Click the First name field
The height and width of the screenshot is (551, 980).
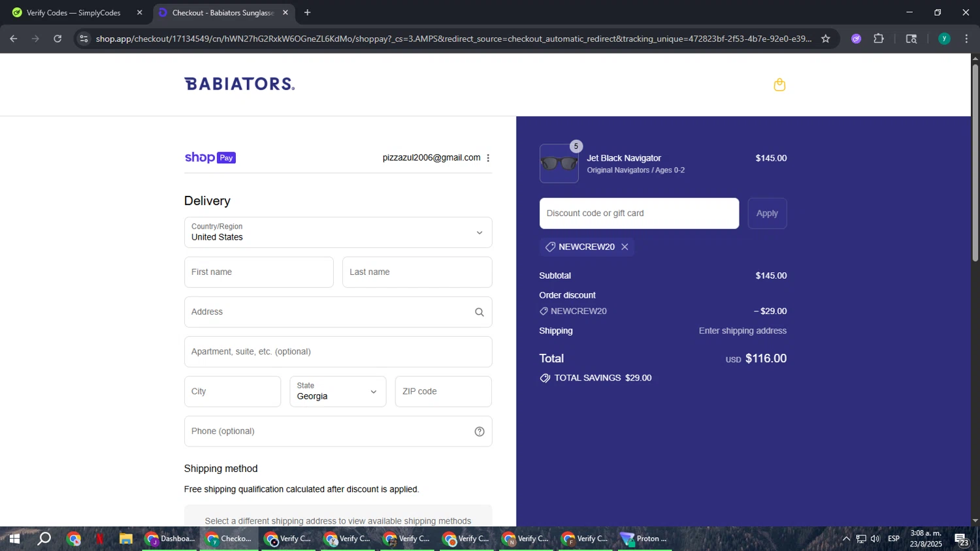tap(259, 272)
